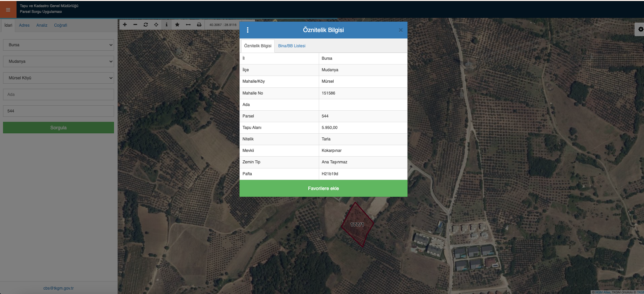Click the zoom in plus icon
Screen dimensions: 644x294
pos(125,25)
